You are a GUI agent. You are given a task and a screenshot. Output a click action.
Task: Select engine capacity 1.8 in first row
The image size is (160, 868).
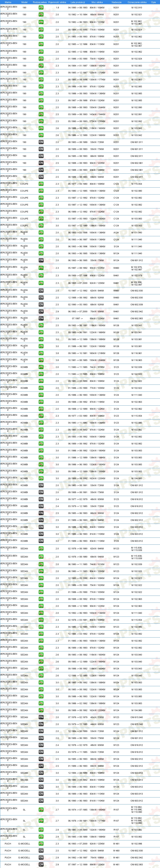point(57,8)
